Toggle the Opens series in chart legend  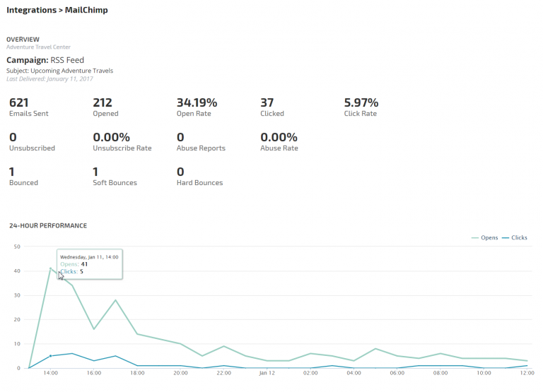tap(484, 238)
